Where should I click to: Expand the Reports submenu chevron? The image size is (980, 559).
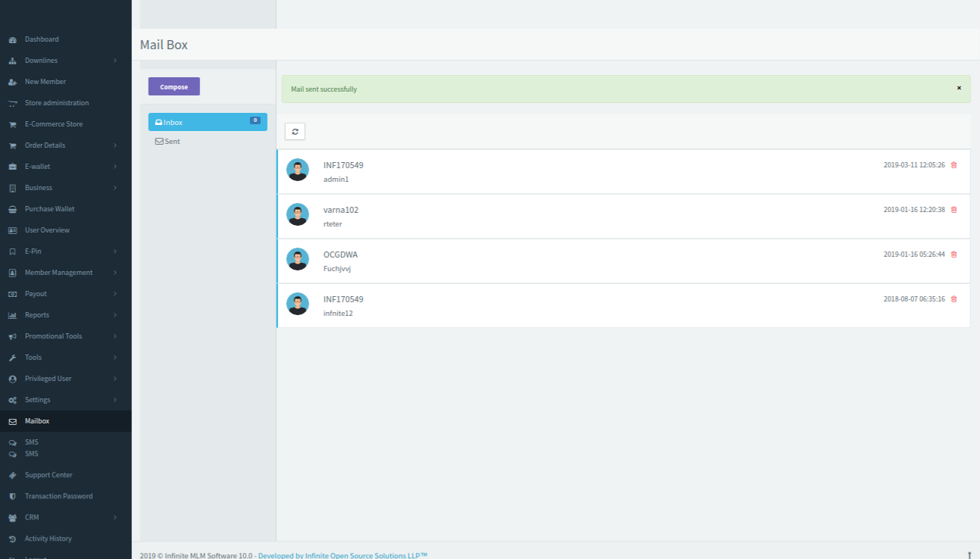pyautogui.click(x=115, y=315)
